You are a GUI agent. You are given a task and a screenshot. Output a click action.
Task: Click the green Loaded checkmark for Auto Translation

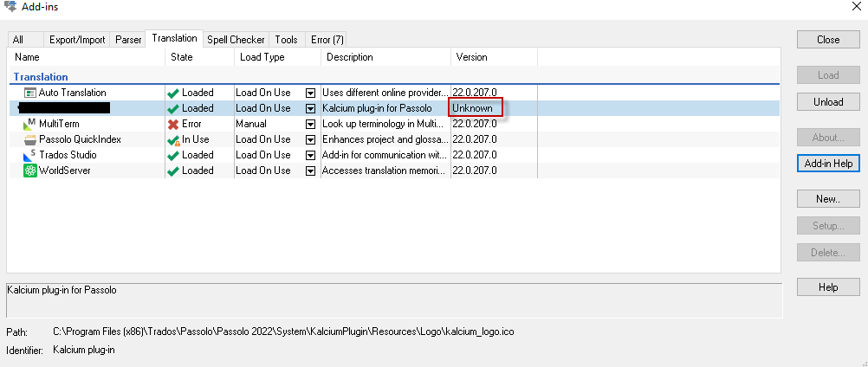pyautogui.click(x=173, y=93)
